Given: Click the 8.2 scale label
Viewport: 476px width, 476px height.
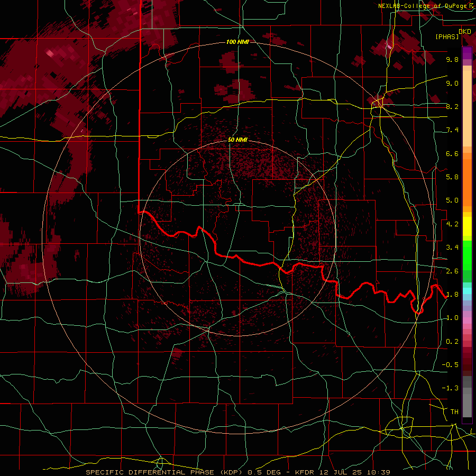Looking at the screenshot, I should [x=452, y=106].
